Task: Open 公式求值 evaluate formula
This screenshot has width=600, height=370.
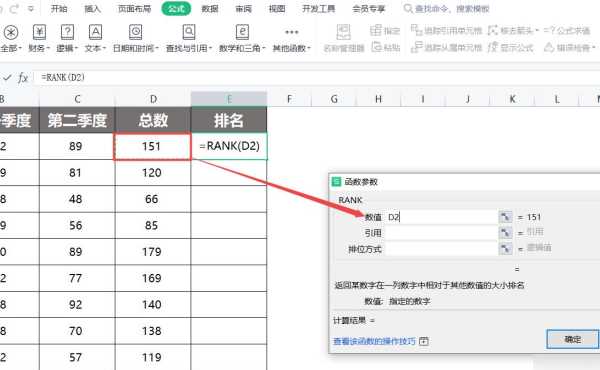Action: (567, 30)
